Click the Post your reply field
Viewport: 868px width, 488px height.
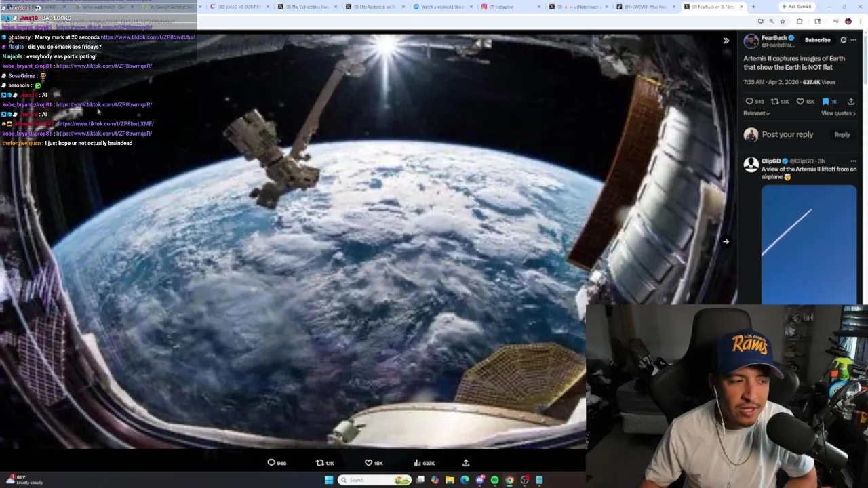[787, 134]
